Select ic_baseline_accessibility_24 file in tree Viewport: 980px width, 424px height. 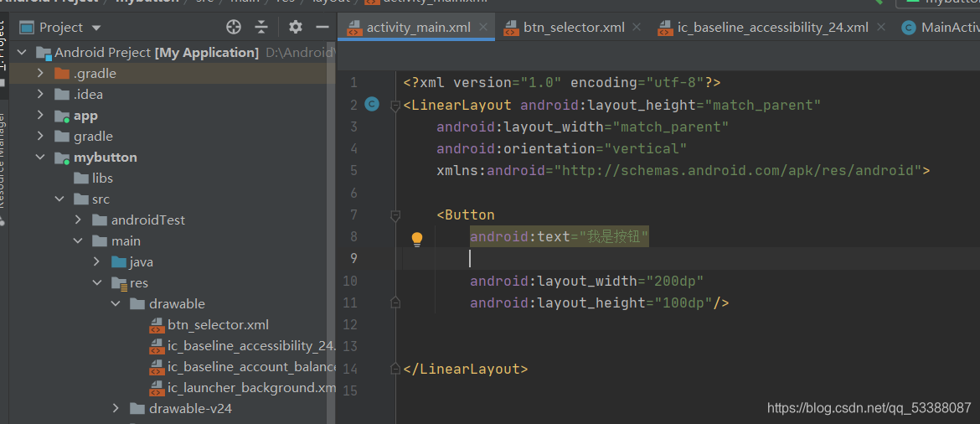pyautogui.click(x=252, y=346)
